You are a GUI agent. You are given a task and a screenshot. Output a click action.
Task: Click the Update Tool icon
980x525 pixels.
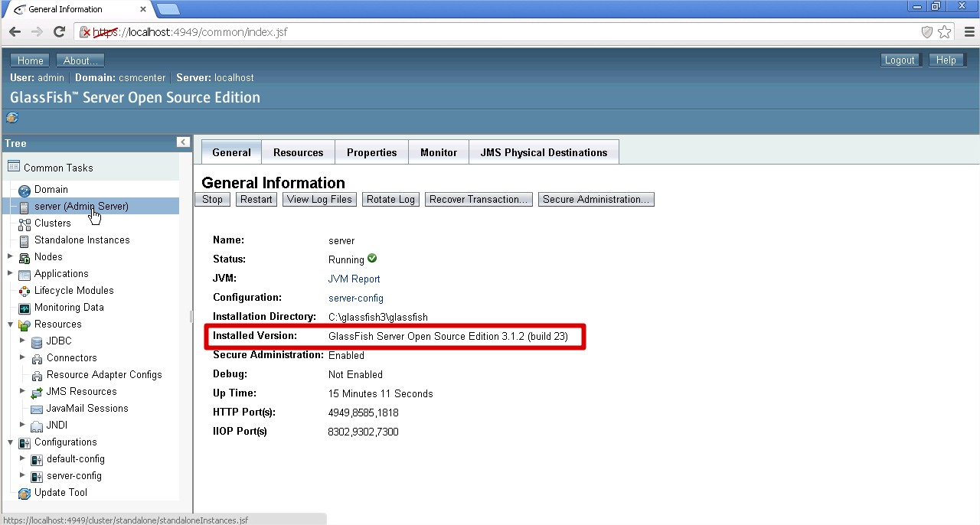pos(23,492)
